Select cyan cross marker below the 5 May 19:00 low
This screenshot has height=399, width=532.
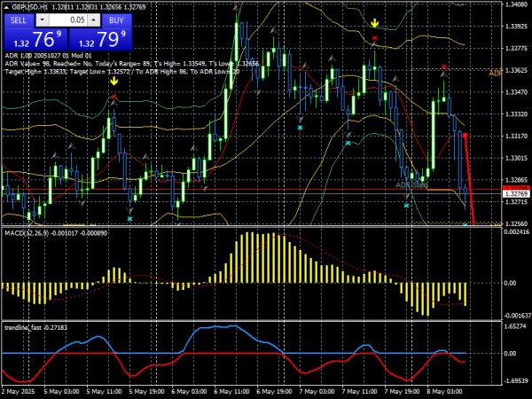pyautogui.click(x=129, y=219)
